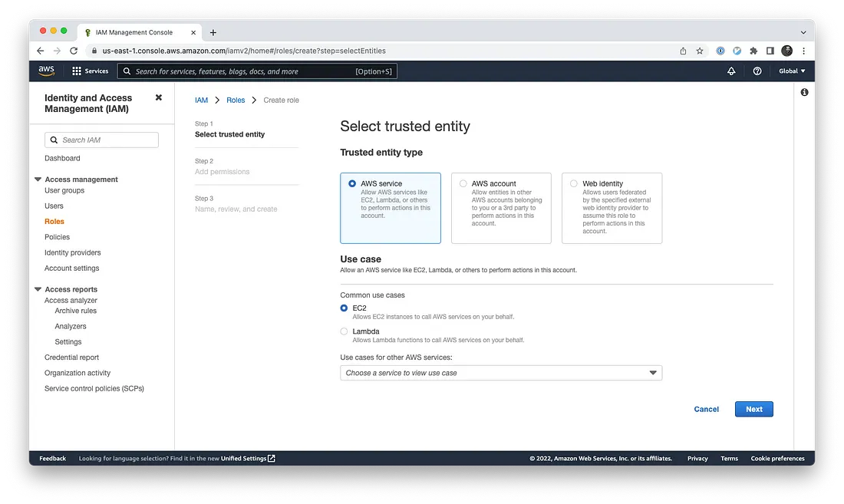Open the Chrome three-dot menu
This screenshot has width=844, height=504.
[803, 51]
